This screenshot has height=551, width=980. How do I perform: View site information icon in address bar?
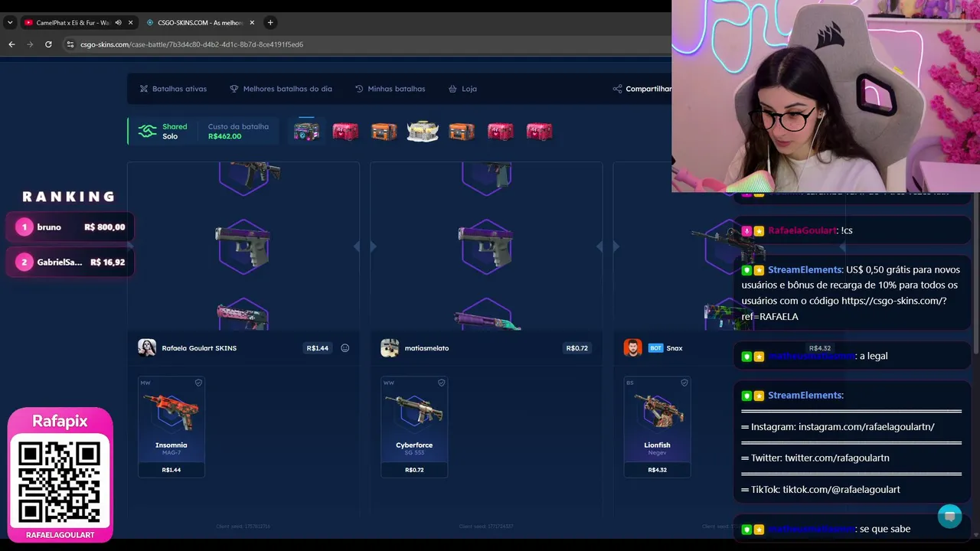point(70,44)
